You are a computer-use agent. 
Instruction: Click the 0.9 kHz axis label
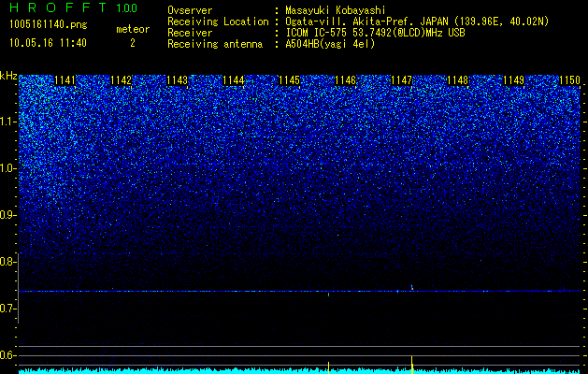(7, 215)
